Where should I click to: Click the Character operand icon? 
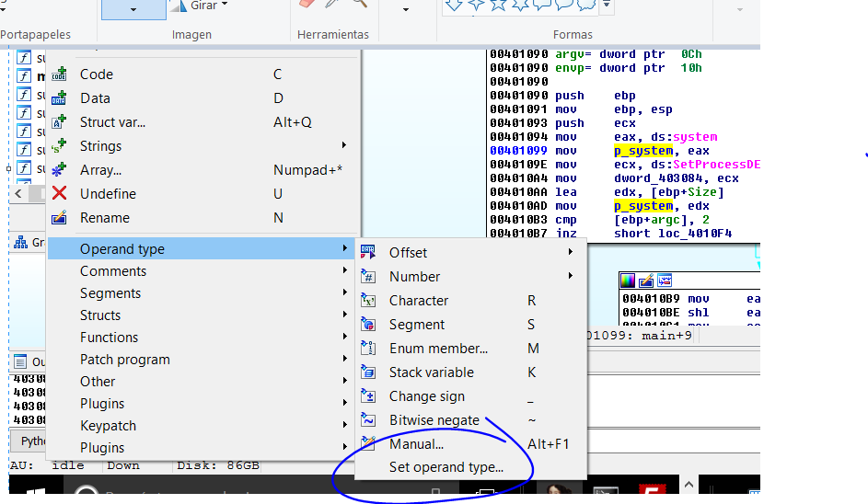tap(369, 301)
